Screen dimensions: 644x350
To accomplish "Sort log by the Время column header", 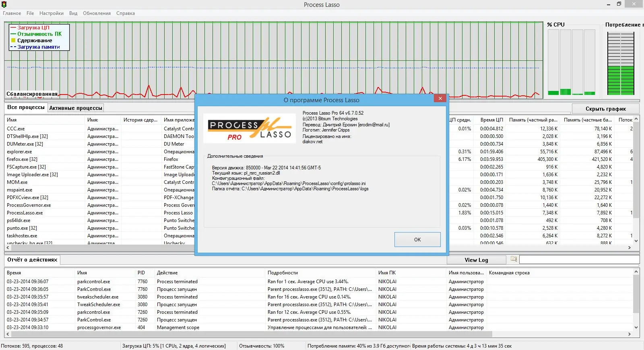I will tap(14, 273).
